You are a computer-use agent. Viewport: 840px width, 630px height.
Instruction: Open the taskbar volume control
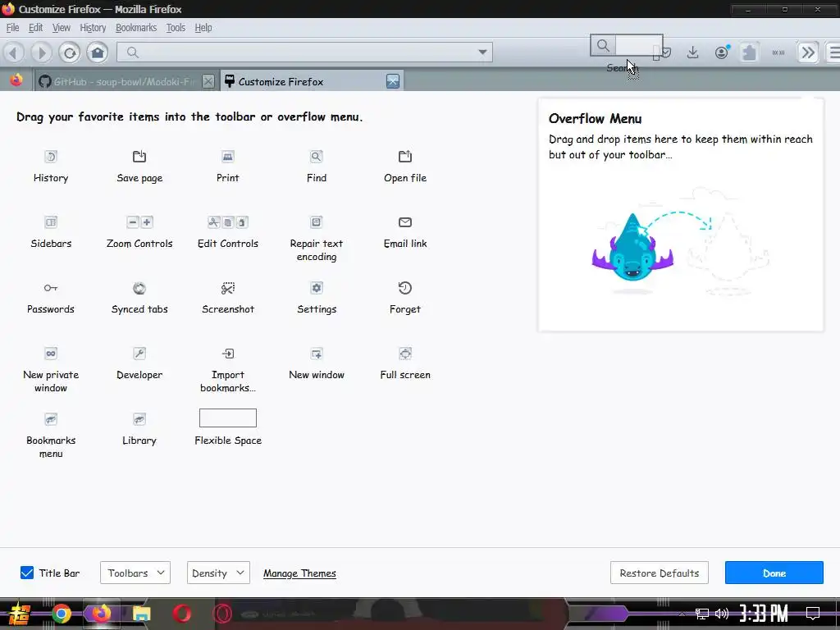tap(722, 614)
